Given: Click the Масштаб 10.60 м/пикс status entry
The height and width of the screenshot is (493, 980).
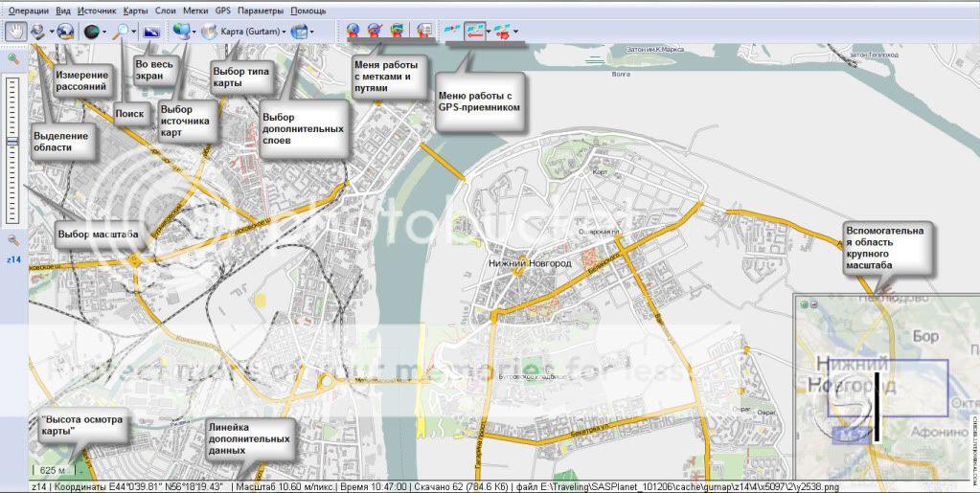Looking at the screenshot, I should click(285, 486).
